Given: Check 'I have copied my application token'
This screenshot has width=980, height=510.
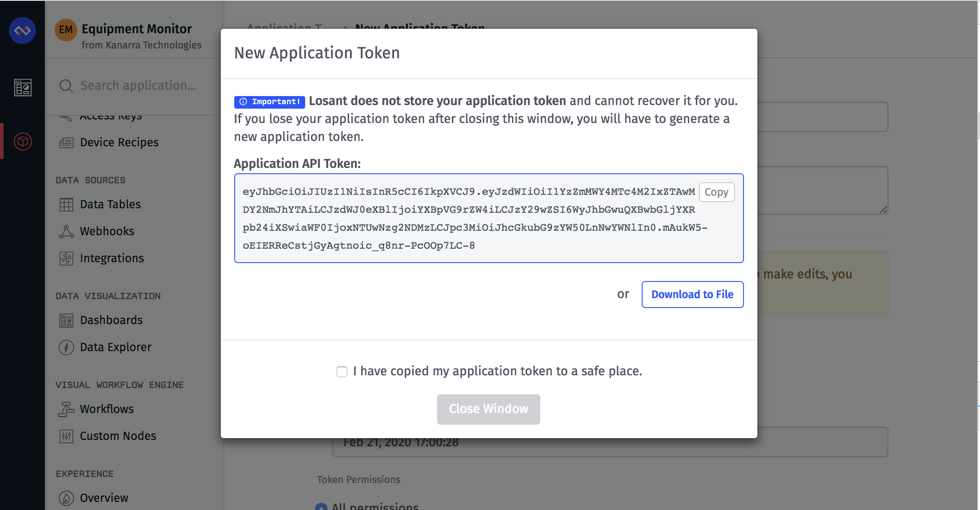Looking at the screenshot, I should (341, 371).
